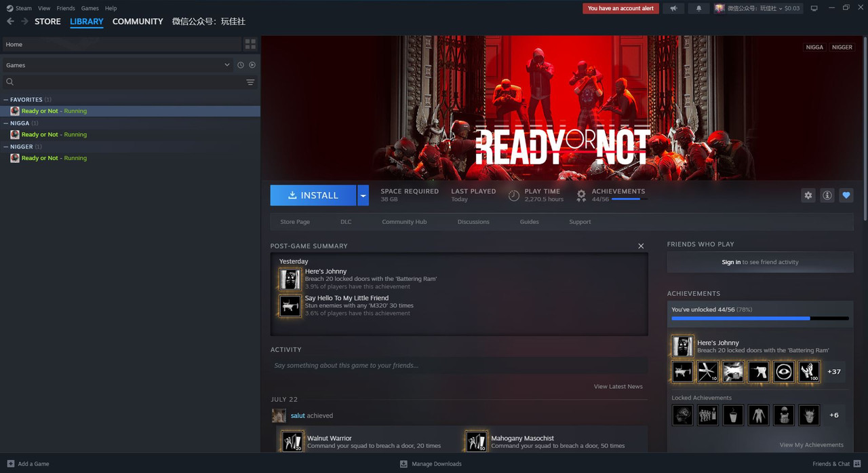Open the Help menu
868x473 pixels.
(x=111, y=8)
